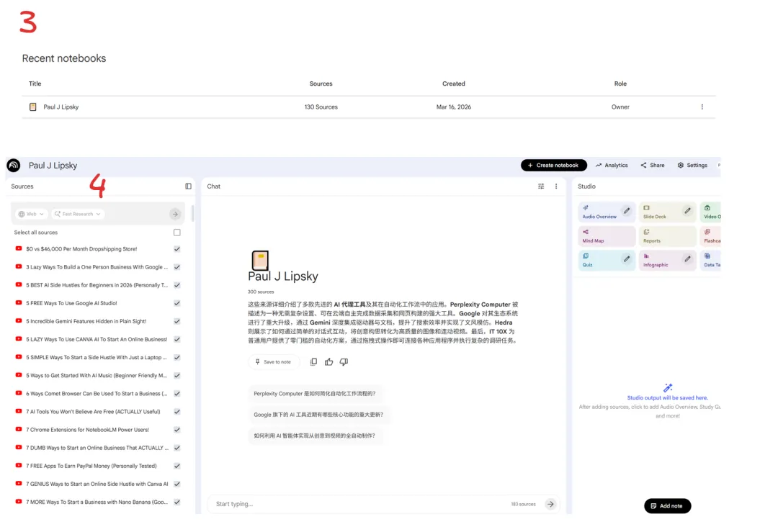Screen dimensions: 778x532
Task: Open the Data Table studio tile
Action: tap(710, 261)
